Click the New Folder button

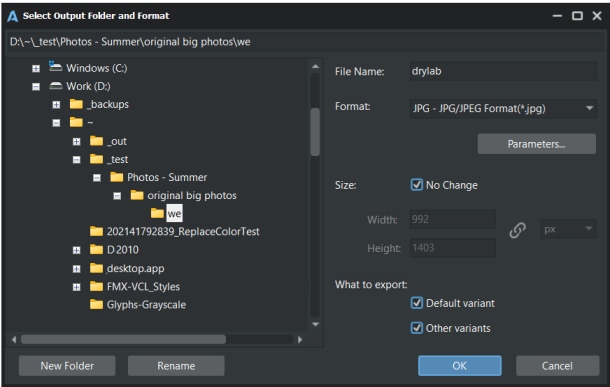(67, 366)
